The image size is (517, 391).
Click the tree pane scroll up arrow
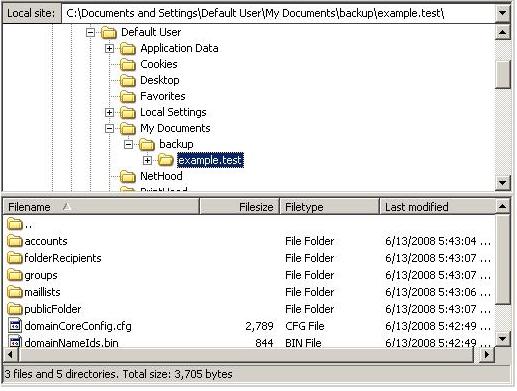[x=502, y=32]
